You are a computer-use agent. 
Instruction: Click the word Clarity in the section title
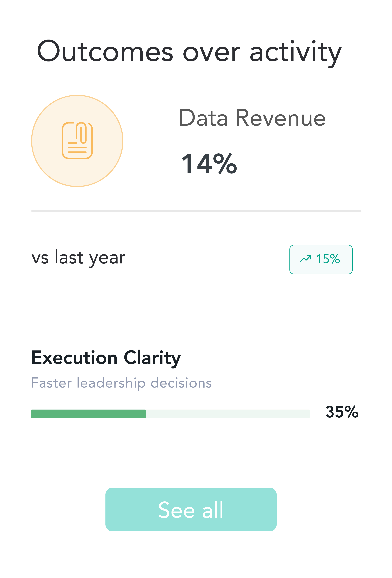152,358
